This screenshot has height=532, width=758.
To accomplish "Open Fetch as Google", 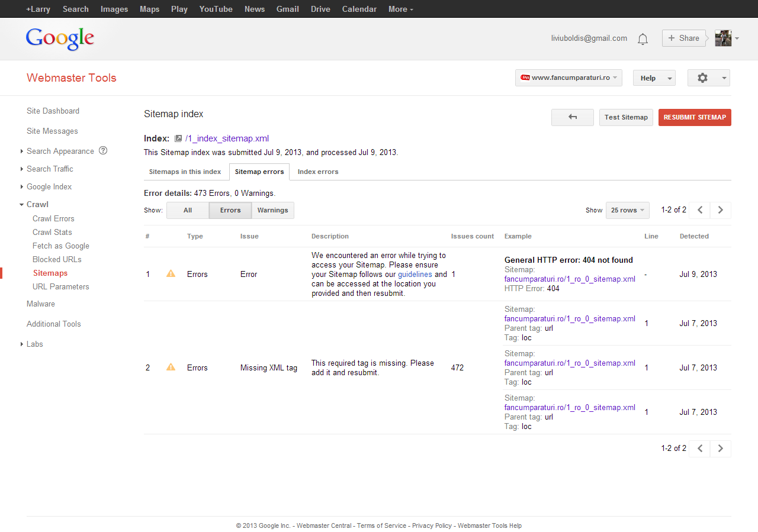I will [61, 246].
